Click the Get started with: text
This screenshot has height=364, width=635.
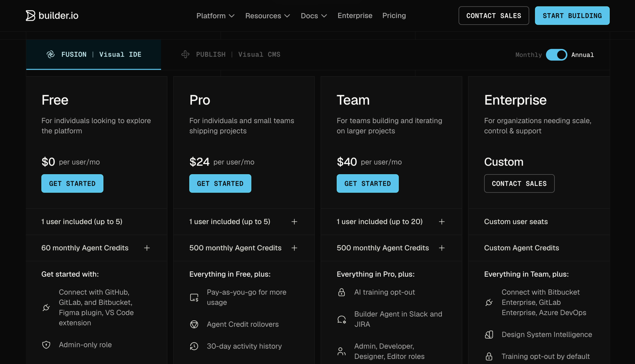[70, 274]
